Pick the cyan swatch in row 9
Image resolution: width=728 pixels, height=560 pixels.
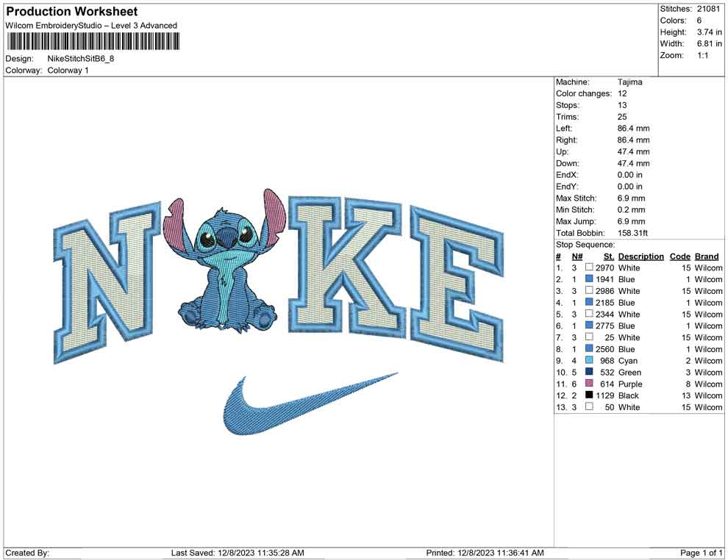point(589,360)
